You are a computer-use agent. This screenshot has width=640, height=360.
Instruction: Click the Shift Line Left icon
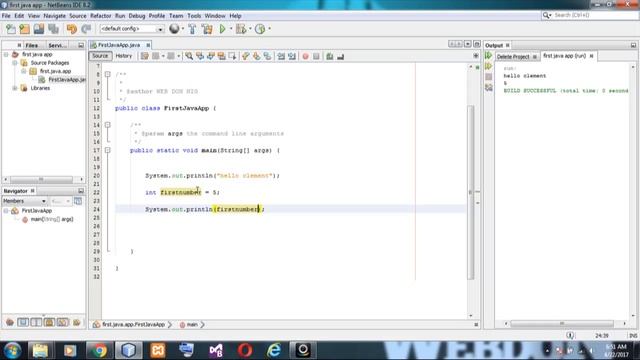pos(281,56)
